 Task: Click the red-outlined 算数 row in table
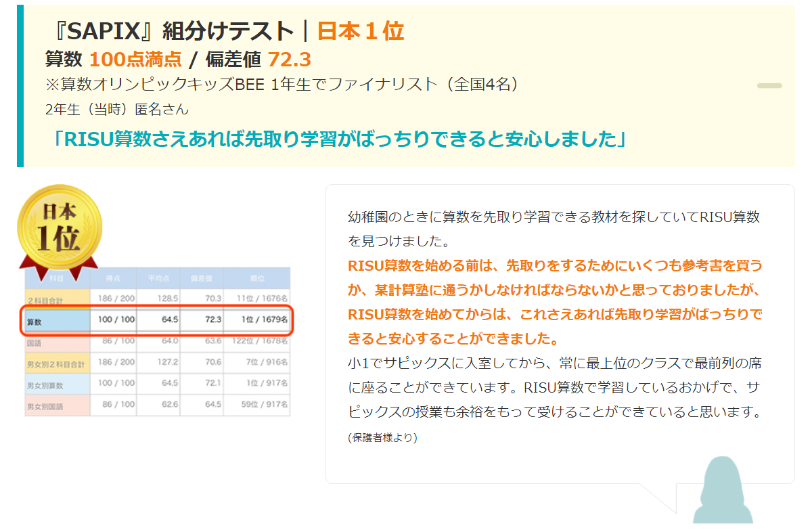point(158,319)
